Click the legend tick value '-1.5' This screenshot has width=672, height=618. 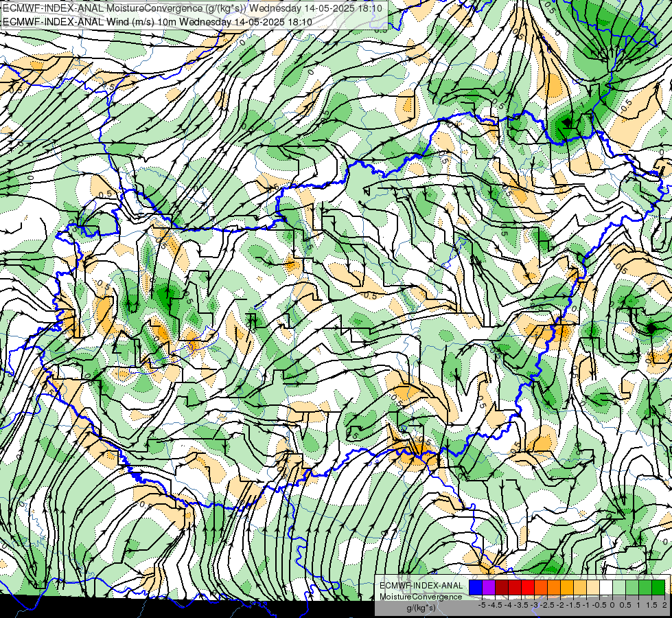coord(573,605)
